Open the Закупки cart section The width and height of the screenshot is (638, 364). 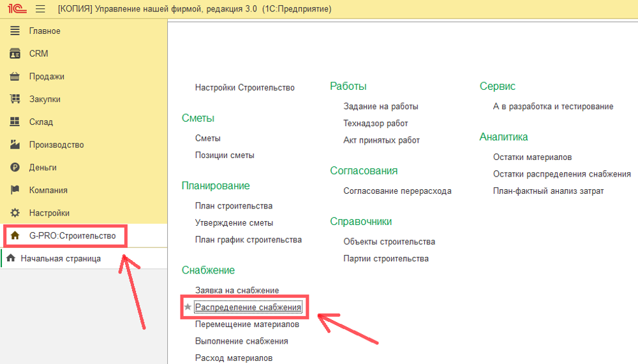(x=45, y=99)
